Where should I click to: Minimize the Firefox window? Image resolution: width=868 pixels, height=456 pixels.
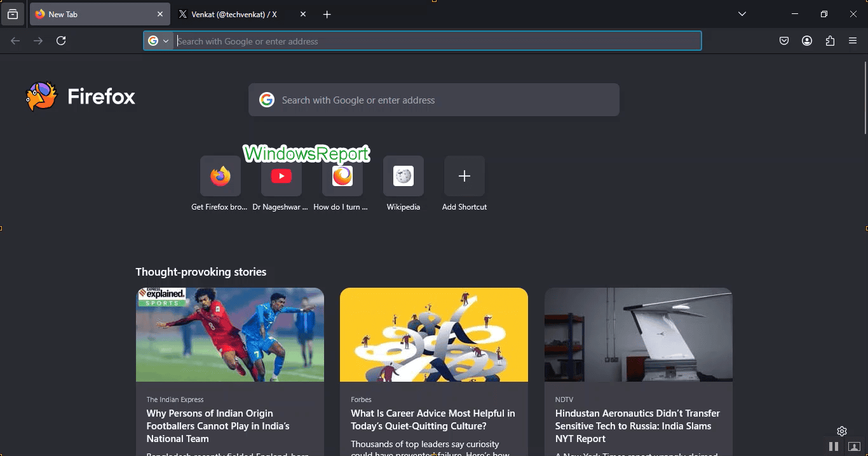pos(795,14)
